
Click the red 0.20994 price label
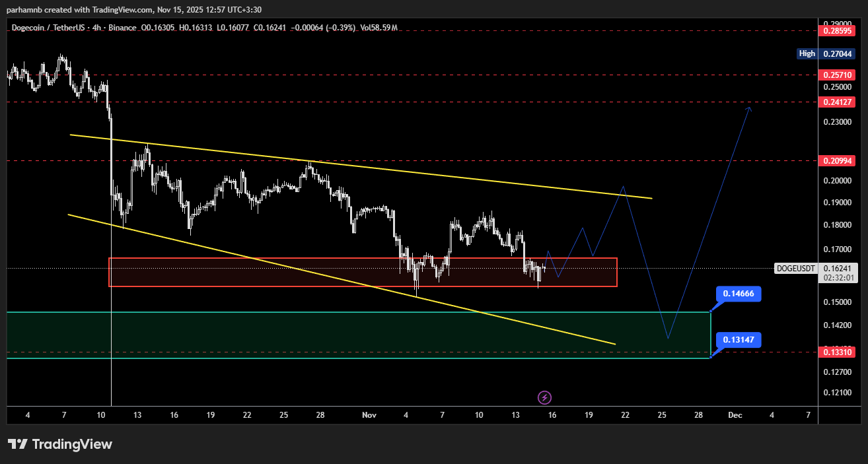[x=837, y=161]
